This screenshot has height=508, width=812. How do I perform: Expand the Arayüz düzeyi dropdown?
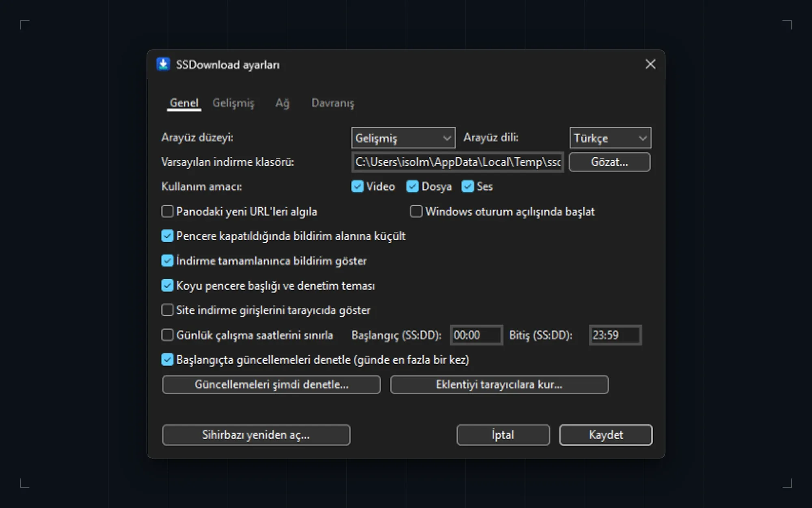[403, 138]
